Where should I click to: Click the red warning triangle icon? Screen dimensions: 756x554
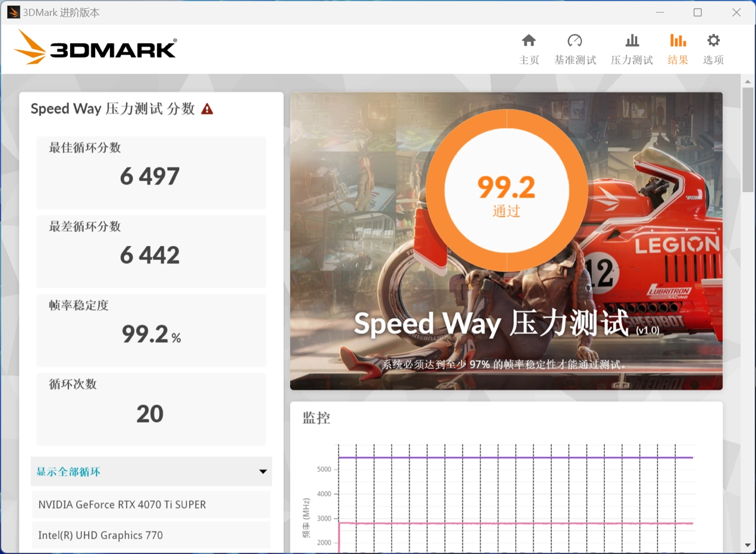pyautogui.click(x=207, y=109)
